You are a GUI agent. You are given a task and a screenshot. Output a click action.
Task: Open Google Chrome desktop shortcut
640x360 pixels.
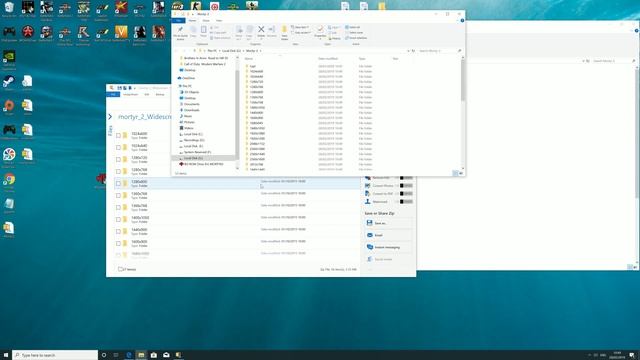(9, 182)
